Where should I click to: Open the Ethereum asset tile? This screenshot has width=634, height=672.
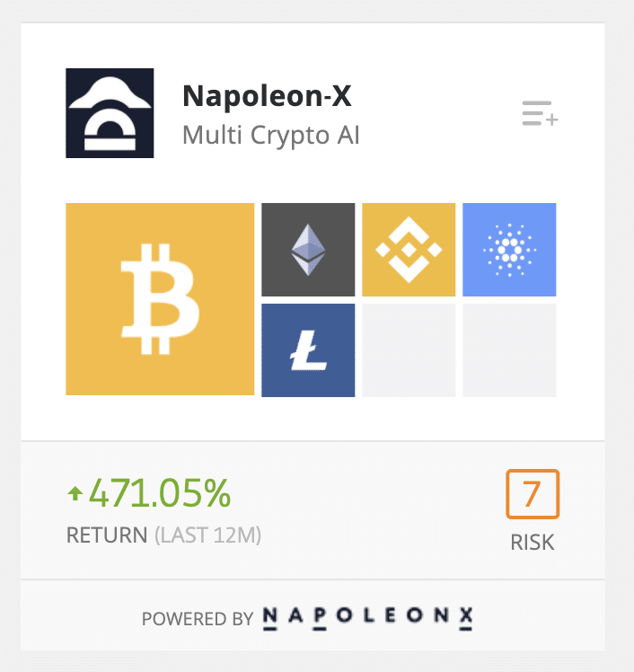click(x=308, y=250)
